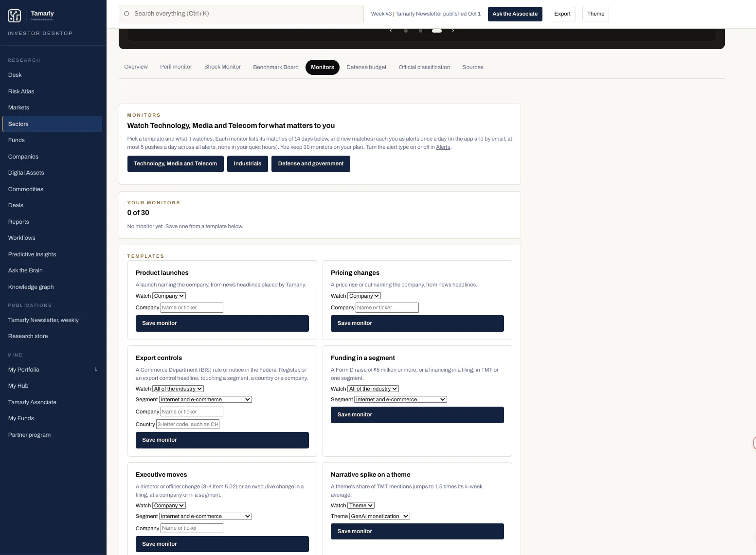Switch to the Overview tab
The width and height of the screenshot is (756, 555).
(x=136, y=67)
